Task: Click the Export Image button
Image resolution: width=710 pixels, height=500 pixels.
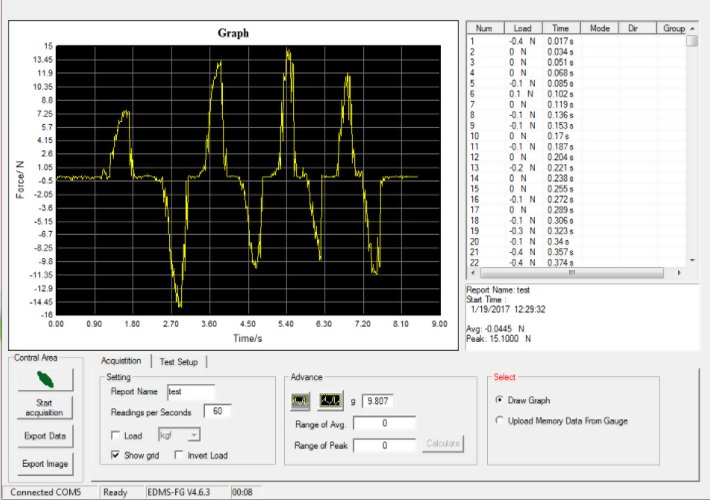Action: pos(44,463)
